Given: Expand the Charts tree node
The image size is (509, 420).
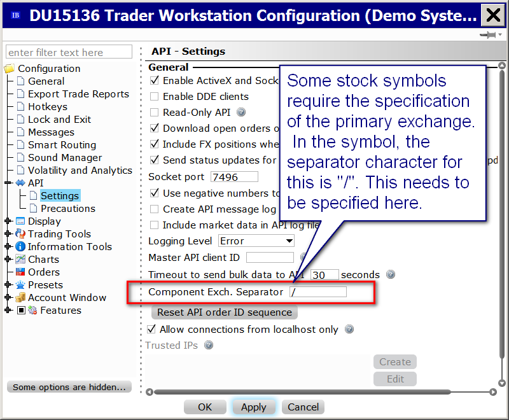Looking at the screenshot, I should (8, 259).
